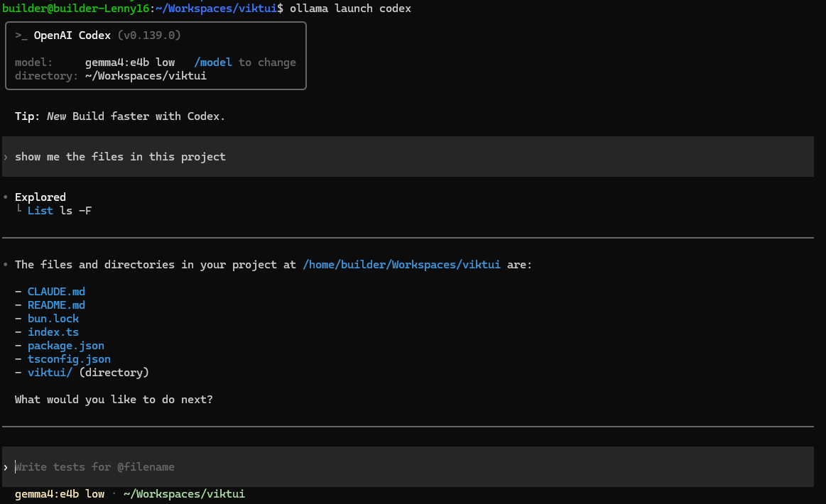Click 'What would you like to do next?'
The height and width of the screenshot is (504, 826).
coord(114,400)
